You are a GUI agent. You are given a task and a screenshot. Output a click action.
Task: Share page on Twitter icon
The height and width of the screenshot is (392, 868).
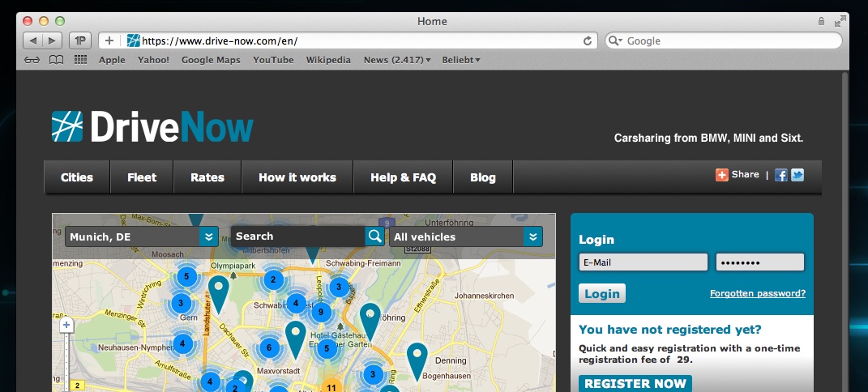coord(797,175)
